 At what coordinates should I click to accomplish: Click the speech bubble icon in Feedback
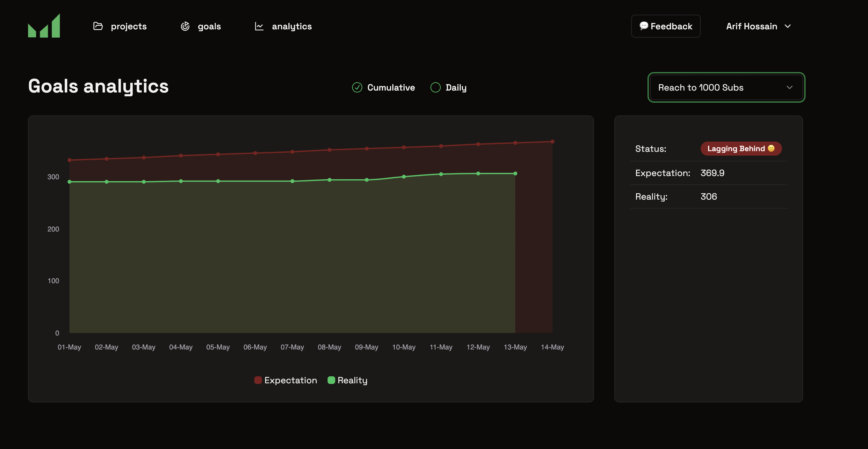tap(644, 26)
